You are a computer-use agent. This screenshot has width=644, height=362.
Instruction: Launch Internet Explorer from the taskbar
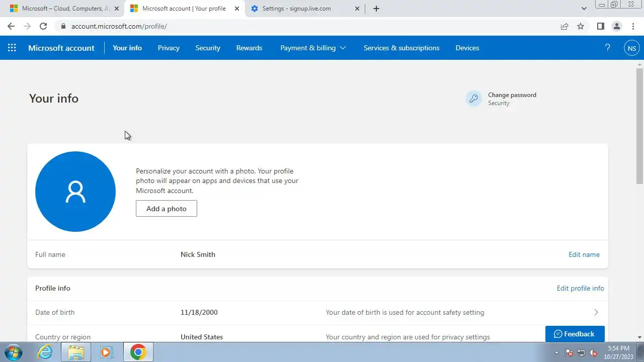[45, 352]
